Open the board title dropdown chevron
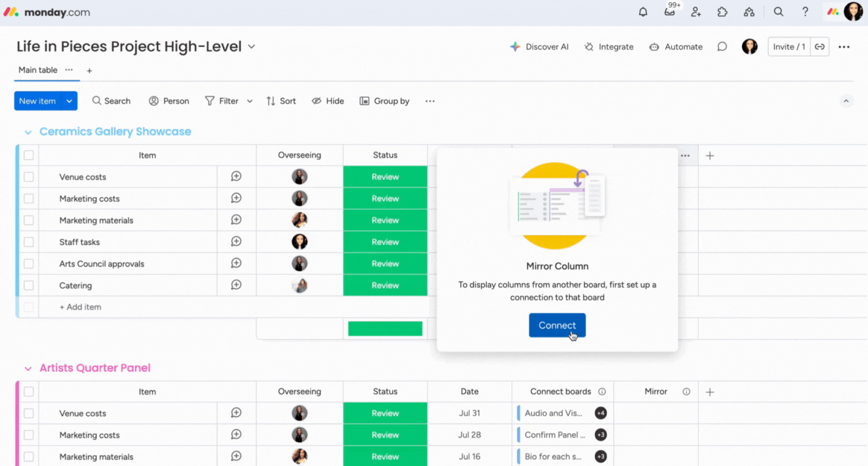Image resolution: width=868 pixels, height=466 pixels. click(251, 47)
